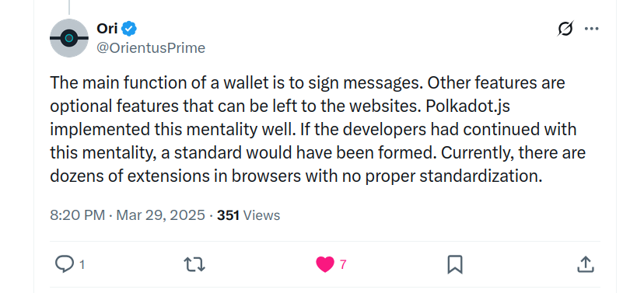This screenshot has height=293, width=644.
Task: Click the thread connector line above avatar
Action: point(69,7)
